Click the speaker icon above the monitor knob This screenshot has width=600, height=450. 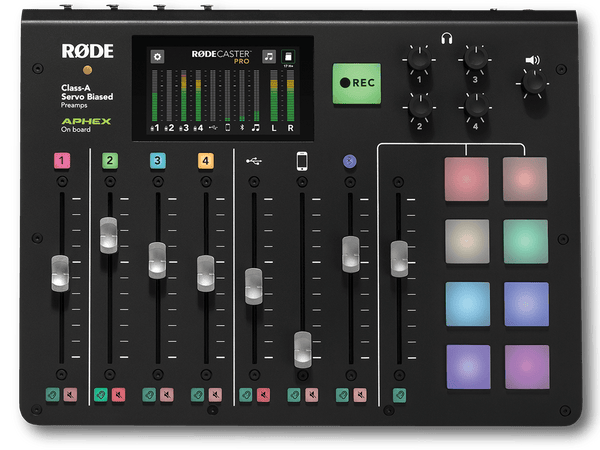tap(533, 60)
